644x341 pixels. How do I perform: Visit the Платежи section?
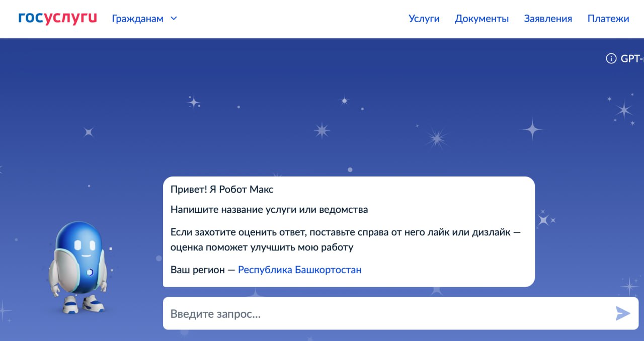608,19
